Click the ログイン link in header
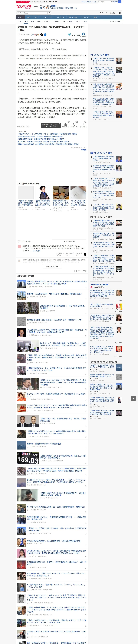This screenshot has width=138, height=644. 42,8
